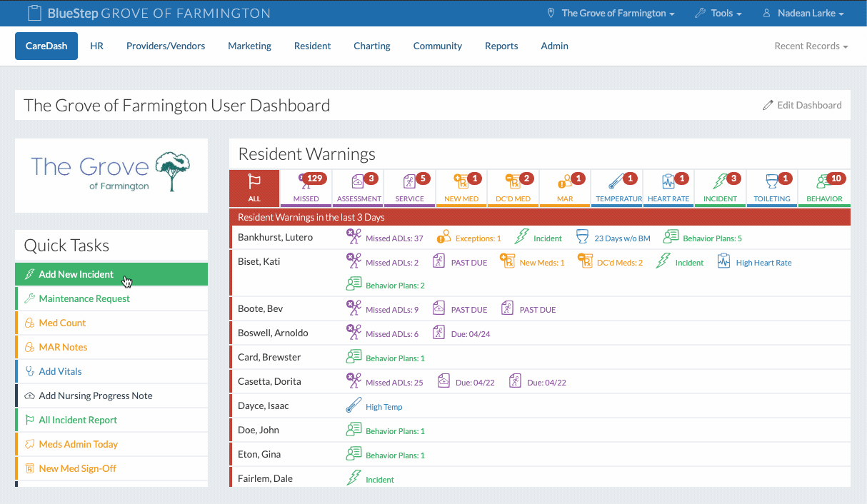The image size is (867, 504).
Task: Filter warnings by New Med icon
Action: [461, 183]
